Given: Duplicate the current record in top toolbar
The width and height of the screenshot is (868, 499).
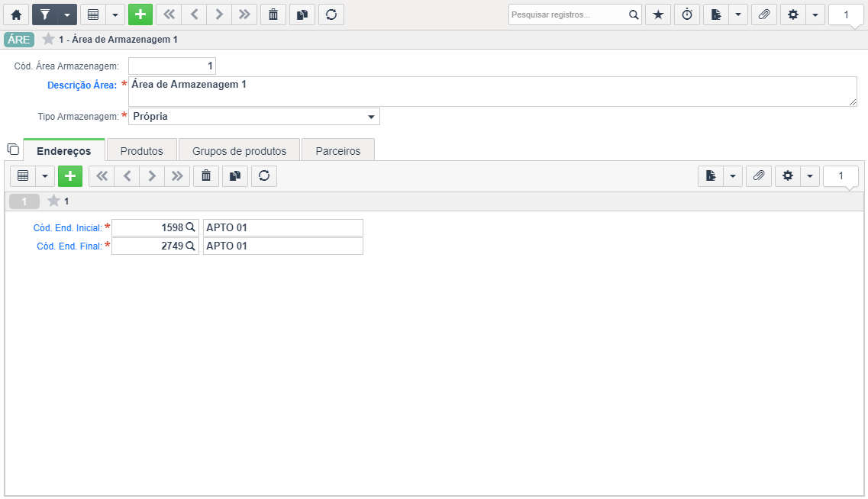Looking at the screenshot, I should coord(302,14).
